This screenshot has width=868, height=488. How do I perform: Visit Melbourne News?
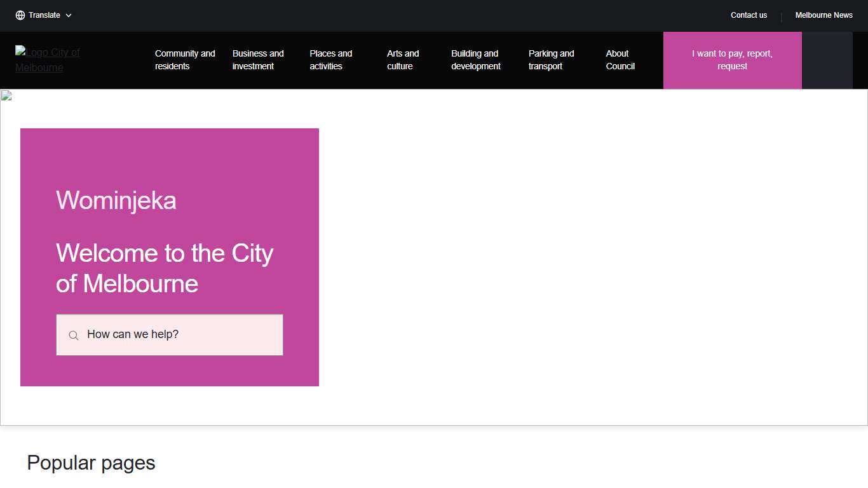[824, 15]
